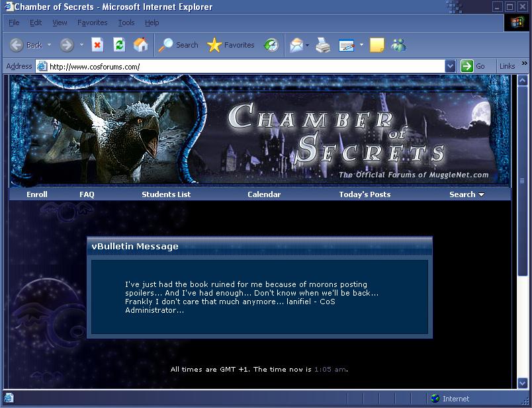Expand the forum Search dropdown in the navbar
This screenshot has height=408, width=532.
(467, 194)
